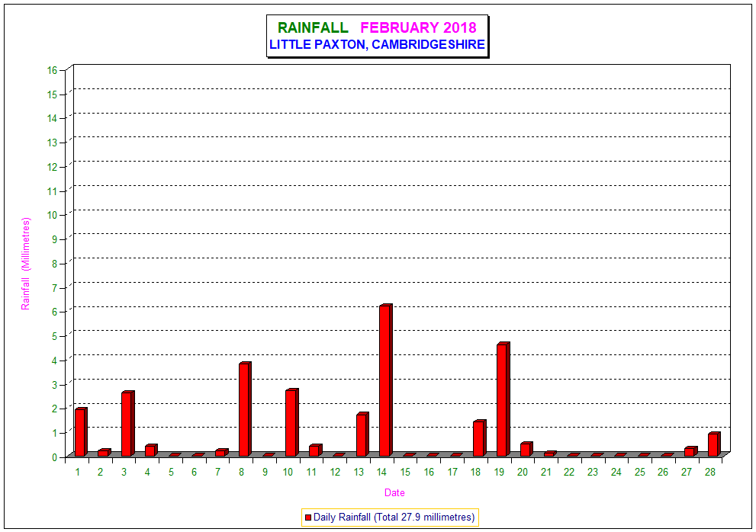Click y-axis label '0'
The height and width of the screenshot is (532, 756).
(54, 457)
